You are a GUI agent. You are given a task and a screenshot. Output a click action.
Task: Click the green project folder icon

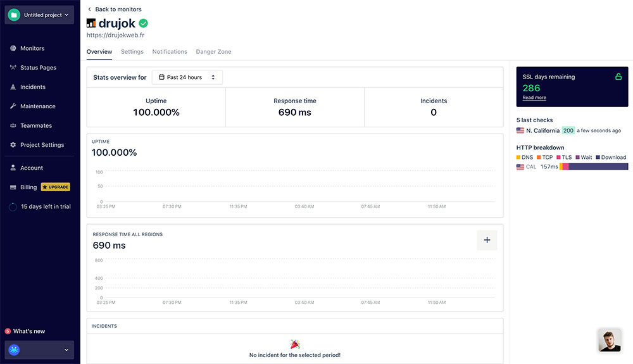[14, 15]
